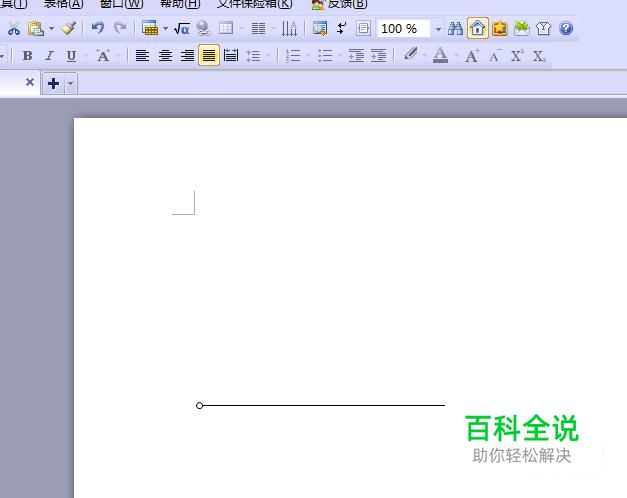Screen dimensions: 627x498
Task: Open the 表格(A) menu
Action: click(x=64, y=4)
